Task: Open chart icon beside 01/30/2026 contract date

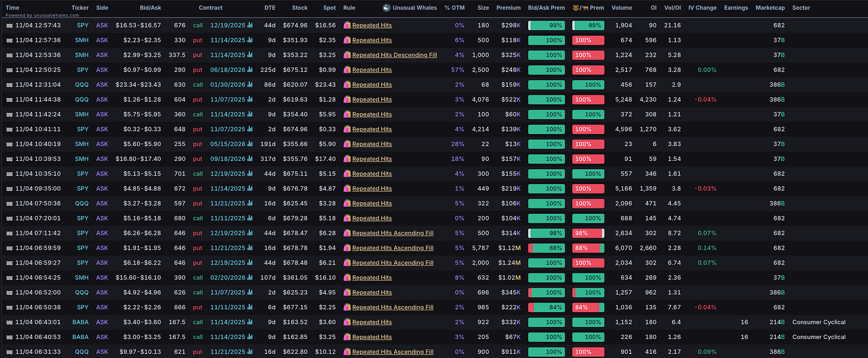Action: 250,85
